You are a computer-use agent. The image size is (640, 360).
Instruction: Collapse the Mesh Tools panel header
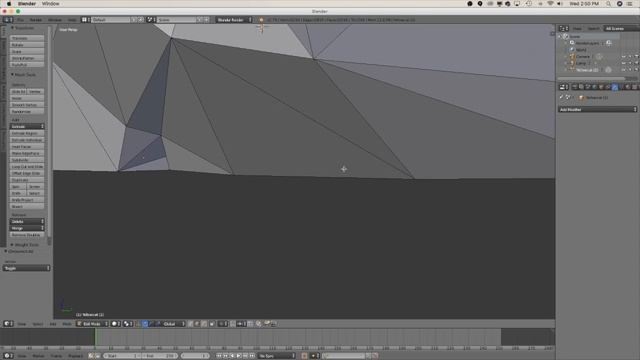(24, 75)
